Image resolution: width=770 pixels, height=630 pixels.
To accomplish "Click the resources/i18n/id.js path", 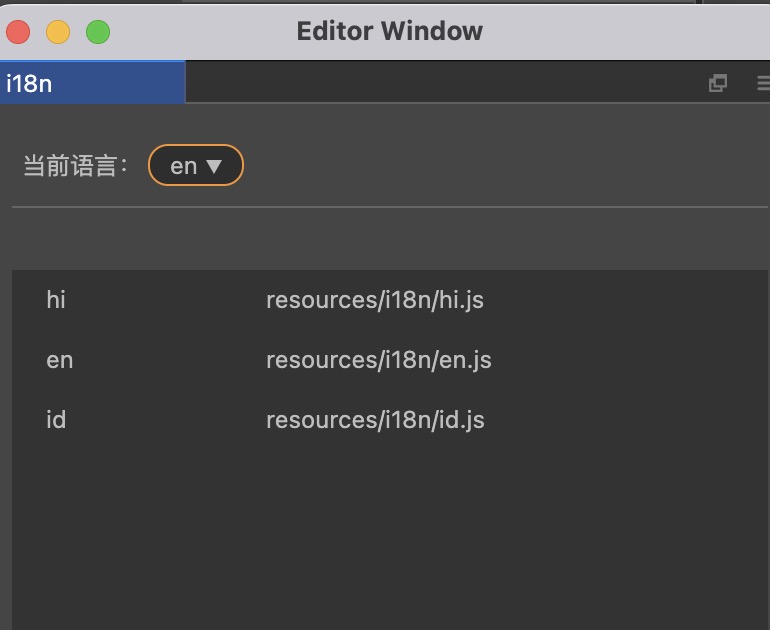I will pos(375,419).
